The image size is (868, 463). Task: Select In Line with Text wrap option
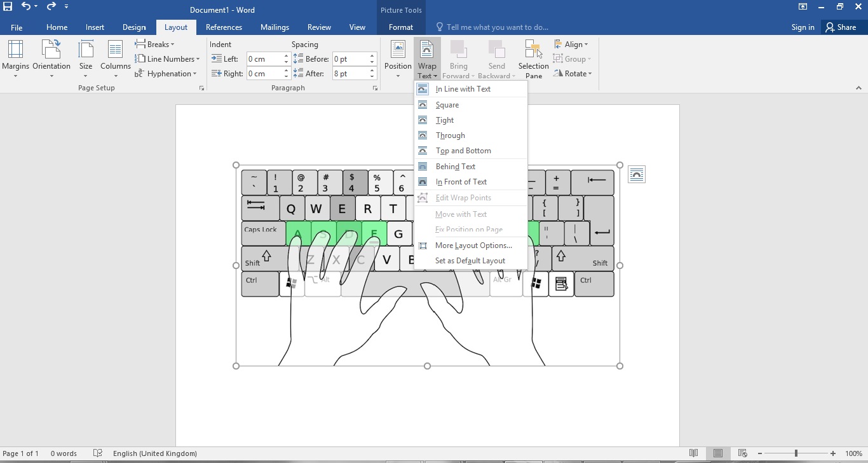coord(471,89)
